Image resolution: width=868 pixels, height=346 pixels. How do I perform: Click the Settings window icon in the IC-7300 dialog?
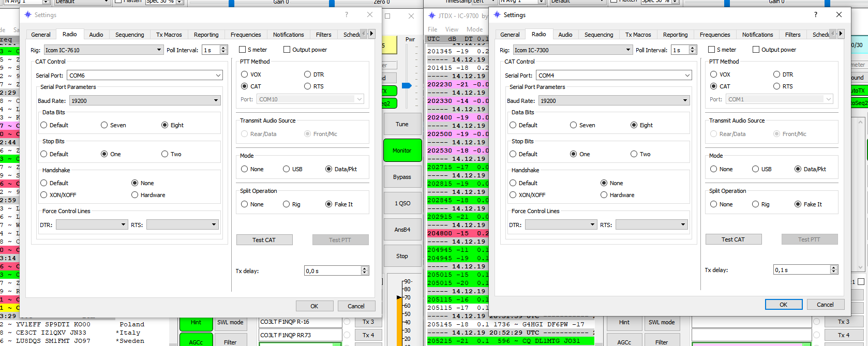click(497, 15)
